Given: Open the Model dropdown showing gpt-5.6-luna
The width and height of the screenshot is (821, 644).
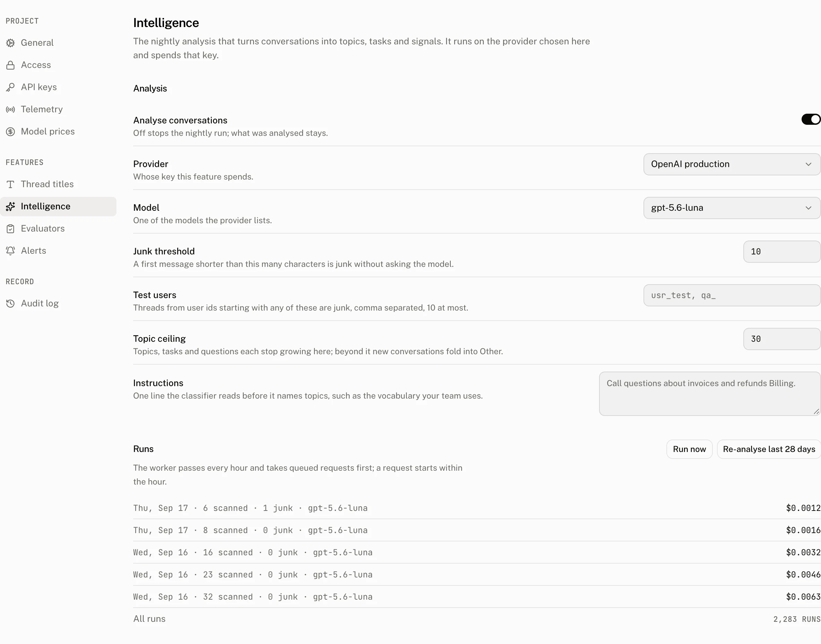Looking at the screenshot, I should [x=732, y=208].
